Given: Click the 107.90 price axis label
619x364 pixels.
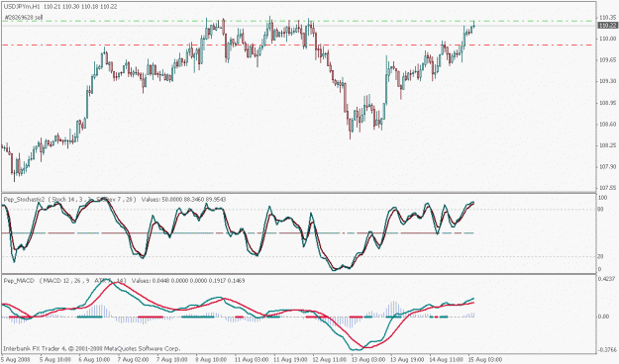Looking at the screenshot, I should coord(607,167).
